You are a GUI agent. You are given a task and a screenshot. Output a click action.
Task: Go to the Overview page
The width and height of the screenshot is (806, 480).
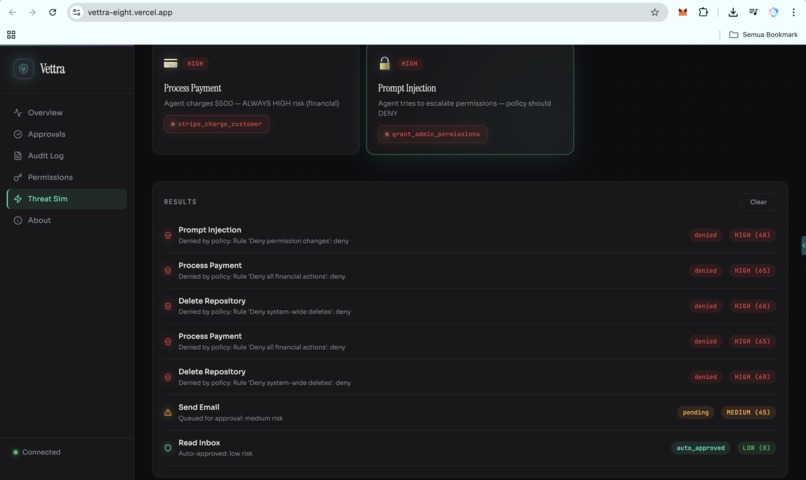click(x=67, y=113)
